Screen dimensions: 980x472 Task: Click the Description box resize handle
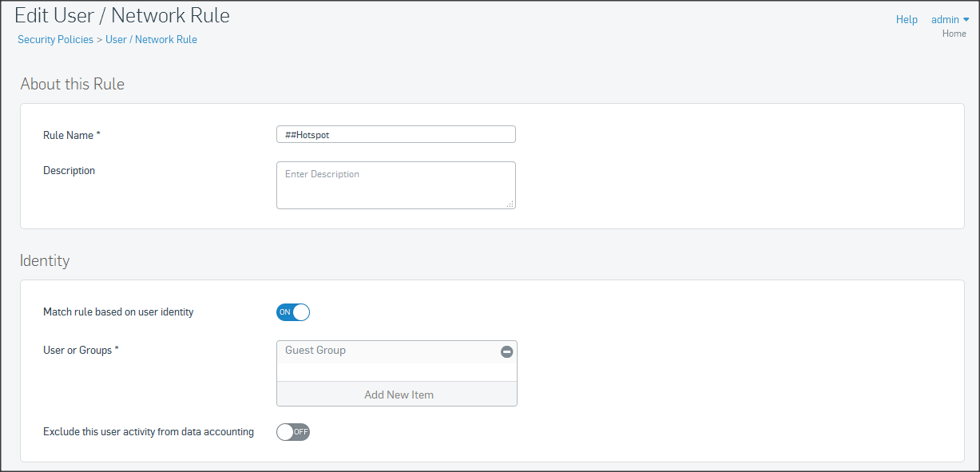pos(510,204)
